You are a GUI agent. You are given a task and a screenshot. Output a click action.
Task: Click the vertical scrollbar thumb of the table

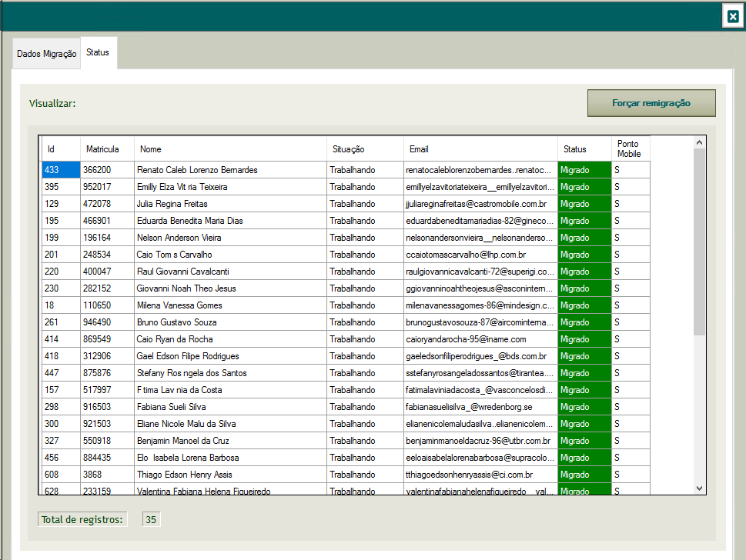tap(699, 242)
